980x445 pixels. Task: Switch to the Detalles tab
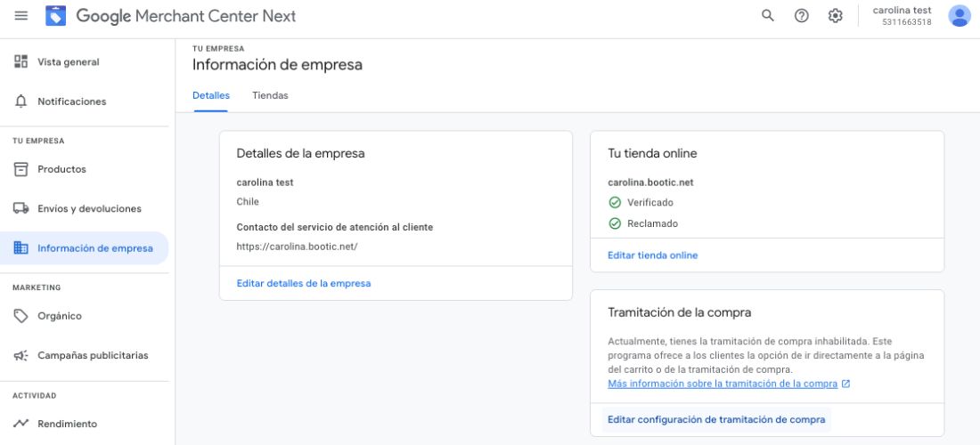[x=210, y=95]
